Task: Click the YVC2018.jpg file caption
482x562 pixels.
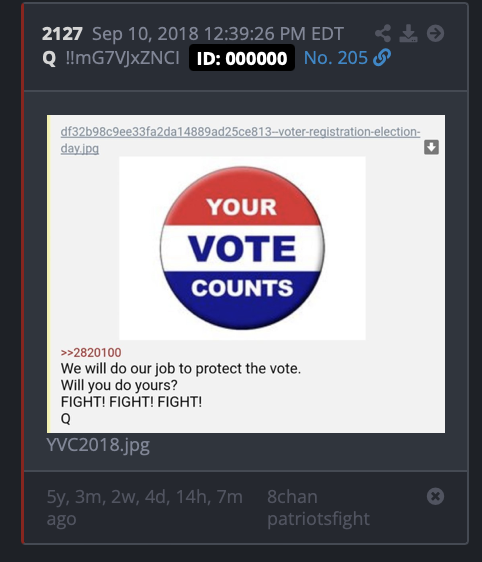Action: coord(98,445)
